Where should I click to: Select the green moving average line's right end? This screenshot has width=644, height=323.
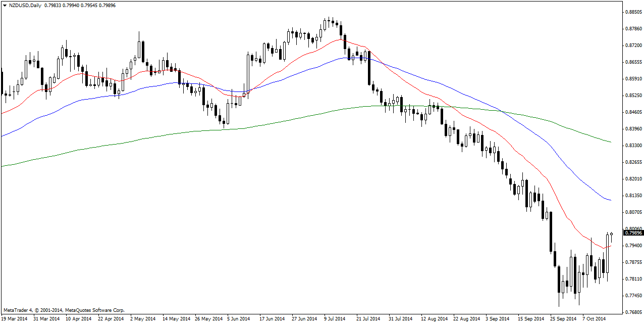610,142
